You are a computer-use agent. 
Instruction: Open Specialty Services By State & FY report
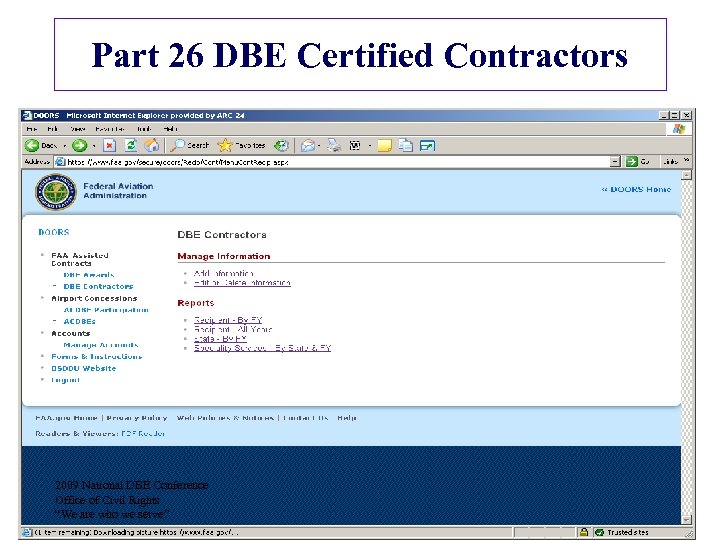coord(262,348)
